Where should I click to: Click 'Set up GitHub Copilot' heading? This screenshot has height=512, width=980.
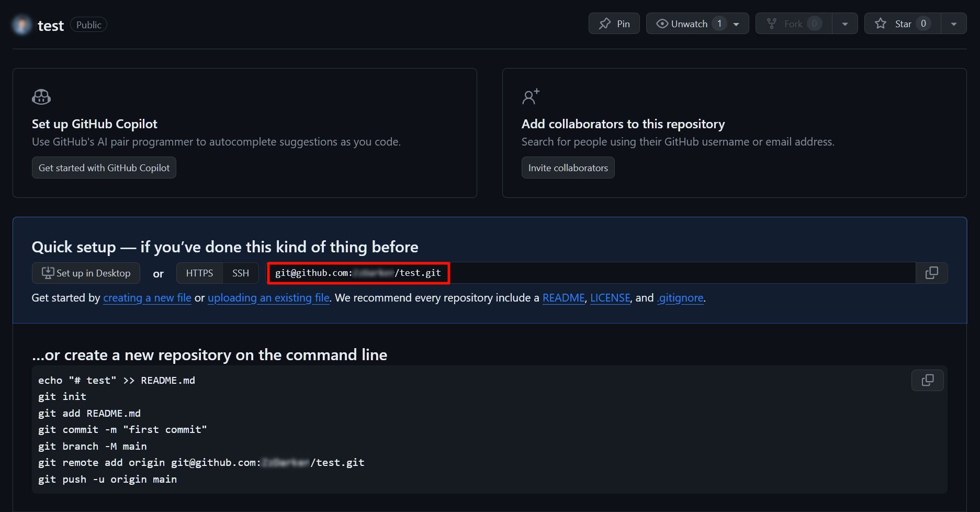point(95,124)
